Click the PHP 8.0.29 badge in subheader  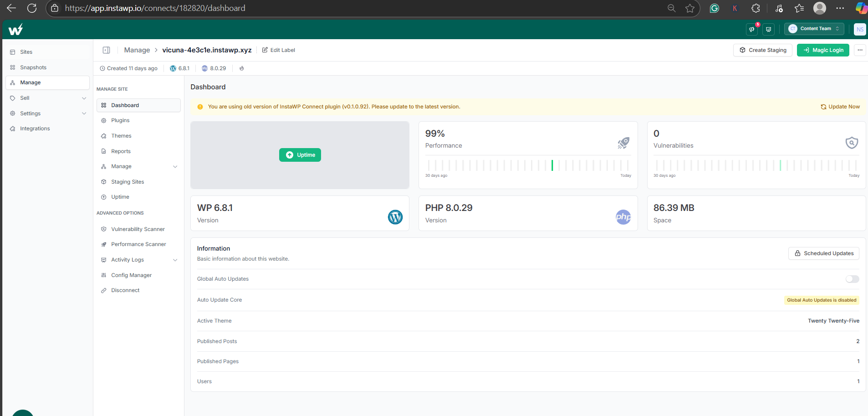214,68
